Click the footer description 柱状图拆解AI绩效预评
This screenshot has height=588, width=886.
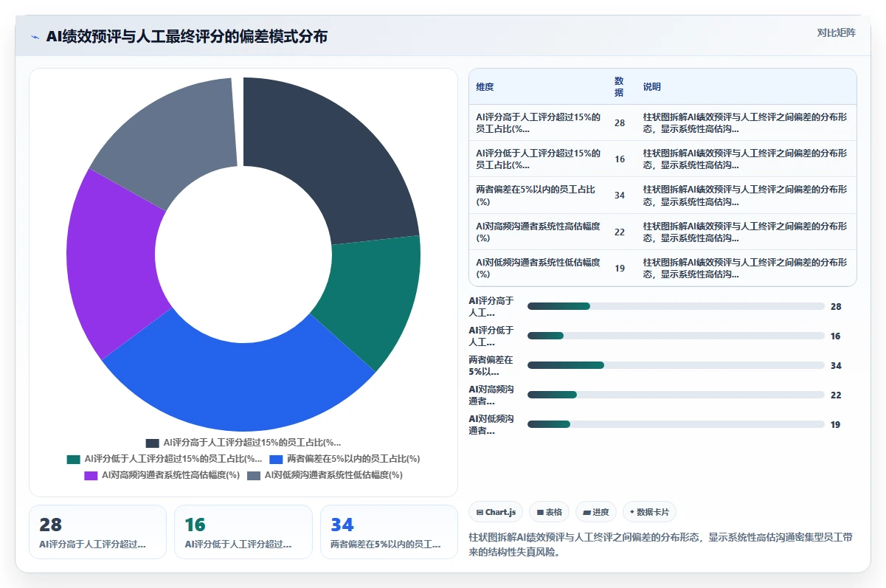tap(662, 545)
